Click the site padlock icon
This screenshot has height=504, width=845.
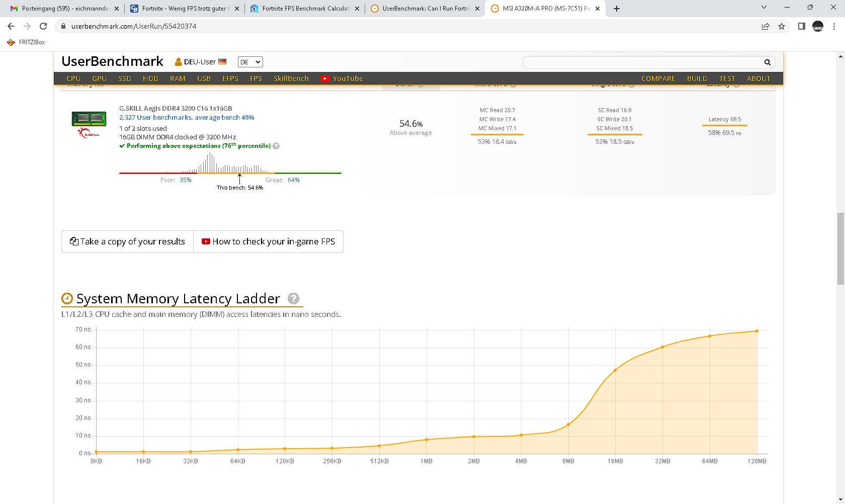[x=63, y=26]
